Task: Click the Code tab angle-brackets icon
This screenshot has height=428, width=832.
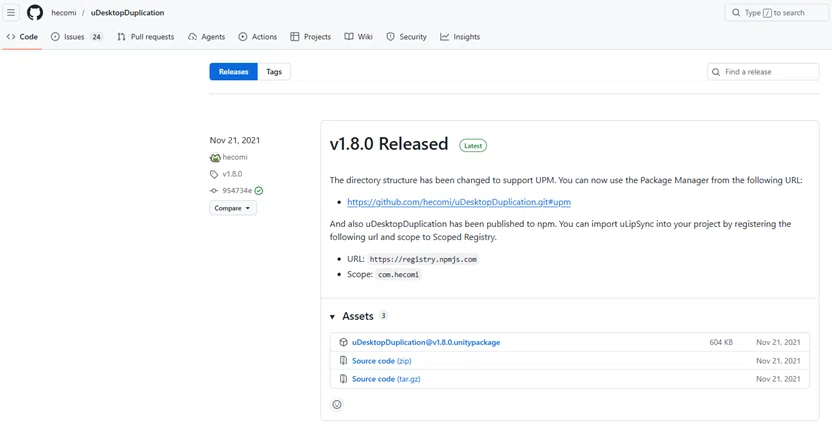Action: tap(11, 37)
